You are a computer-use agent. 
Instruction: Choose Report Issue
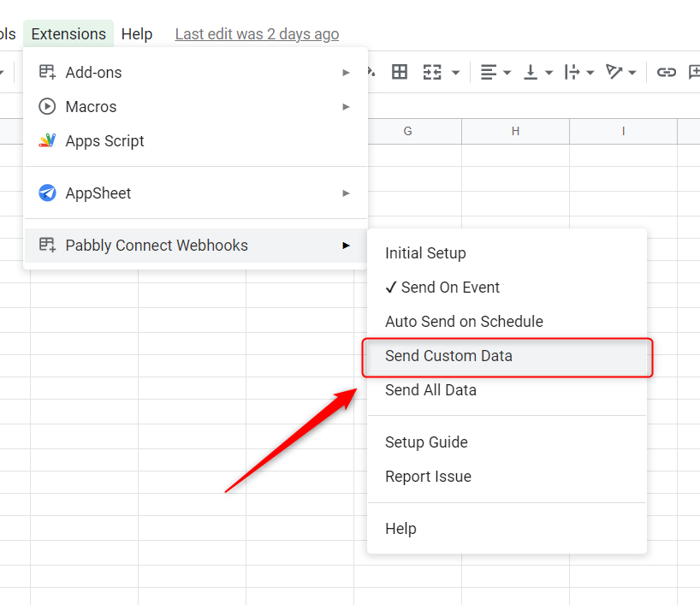[x=507, y=477]
